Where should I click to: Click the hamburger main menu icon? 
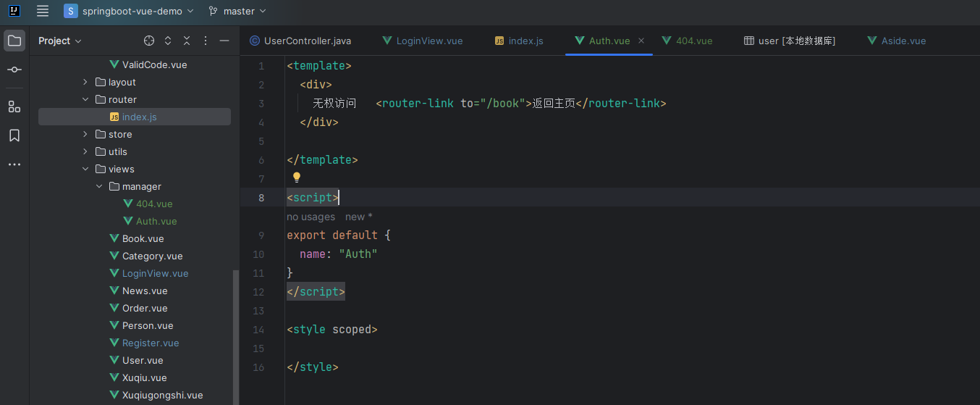click(43, 11)
